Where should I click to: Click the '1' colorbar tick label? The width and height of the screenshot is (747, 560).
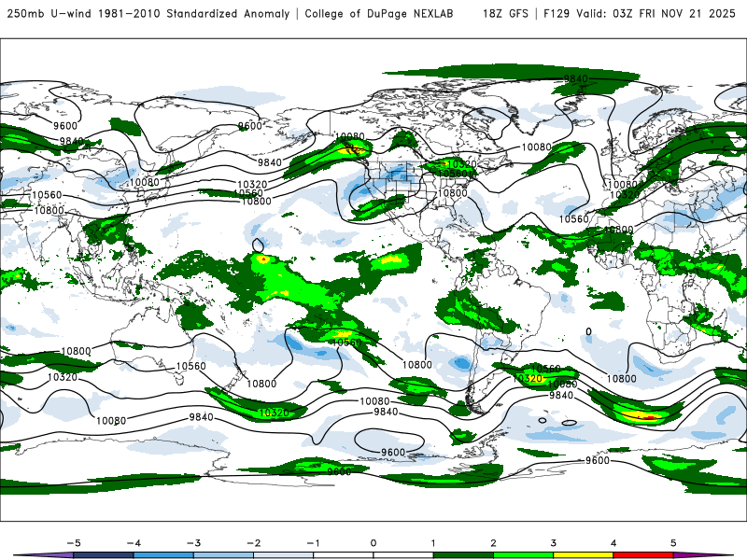[433, 543]
